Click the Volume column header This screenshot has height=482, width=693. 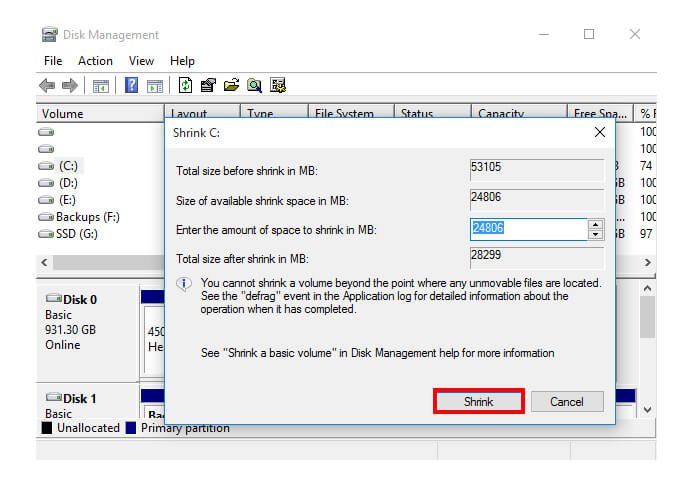(63, 114)
